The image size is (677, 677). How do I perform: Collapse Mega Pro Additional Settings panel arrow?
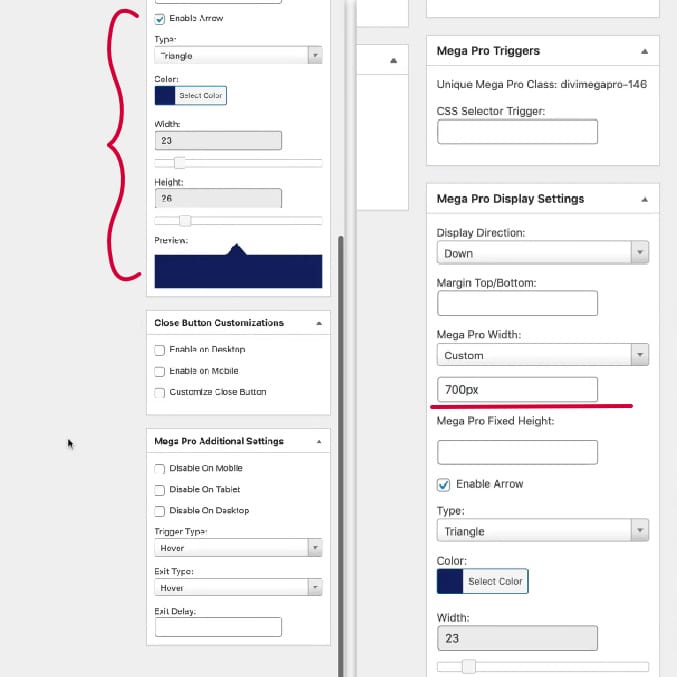[x=319, y=441]
